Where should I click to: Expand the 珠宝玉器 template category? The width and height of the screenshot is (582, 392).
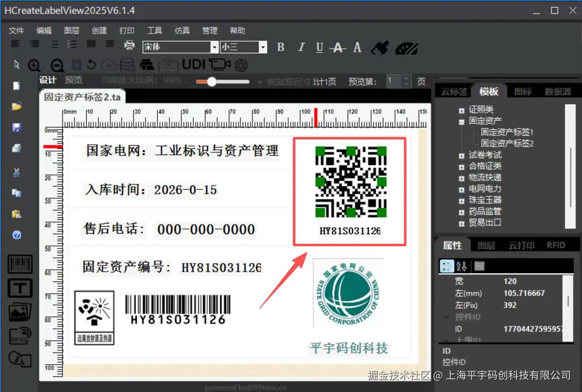click(x=461, y=201)
